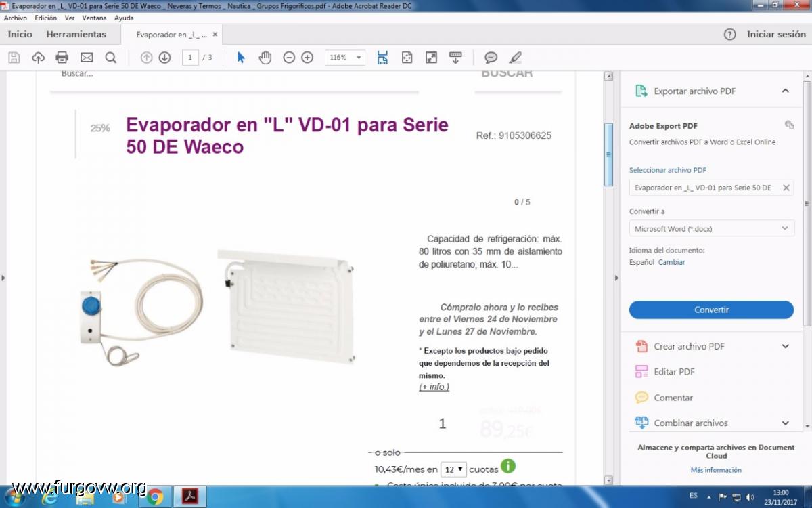Go to the next page arrow

(x=164, y=58)
